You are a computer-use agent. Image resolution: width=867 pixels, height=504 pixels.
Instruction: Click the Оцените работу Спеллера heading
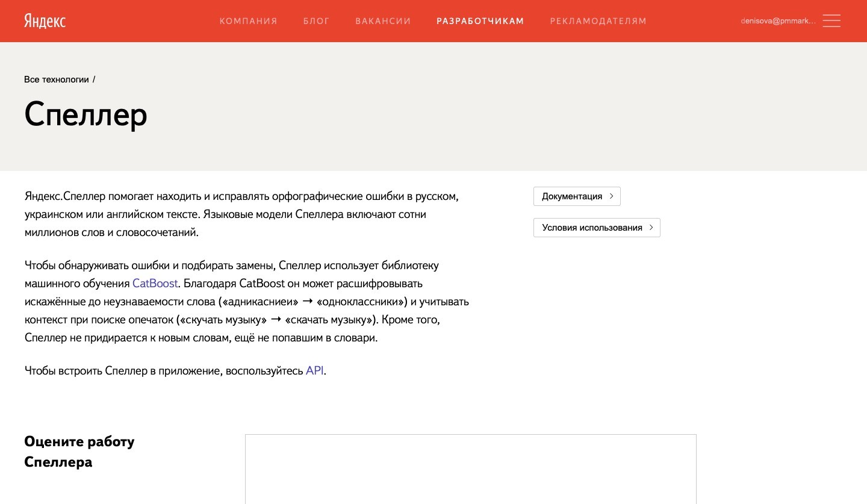(79, 452)
